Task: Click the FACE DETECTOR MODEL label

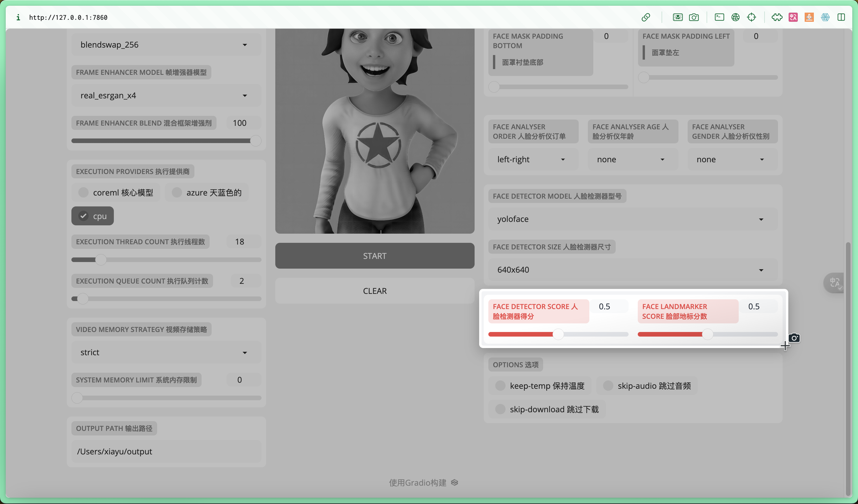Action: pos(557,196)
